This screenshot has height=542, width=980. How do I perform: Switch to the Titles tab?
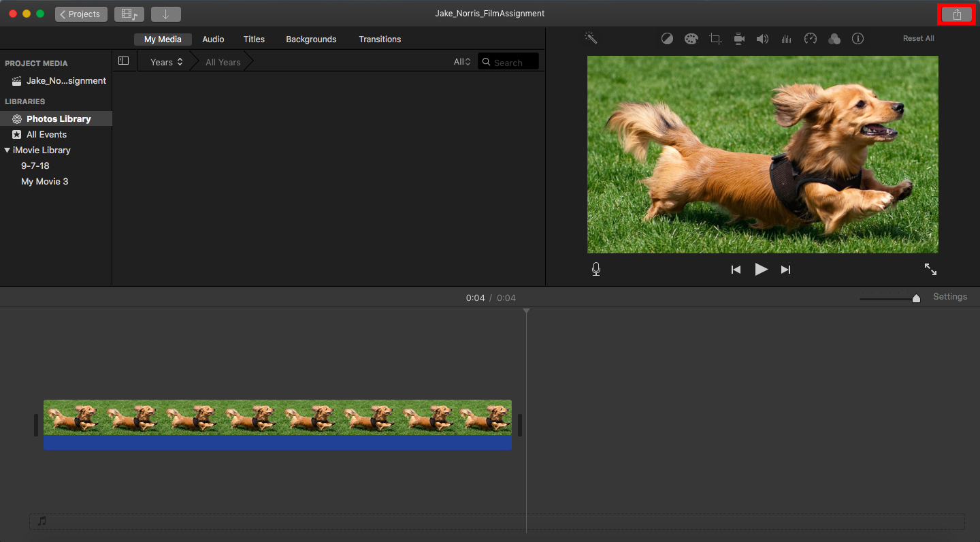click(x=254, y=39)
